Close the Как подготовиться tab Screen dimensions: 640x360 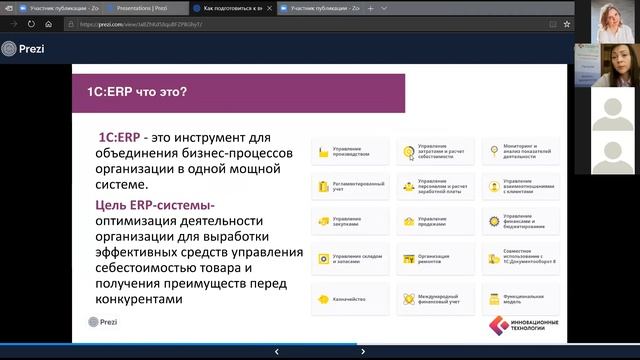point(269,8)
